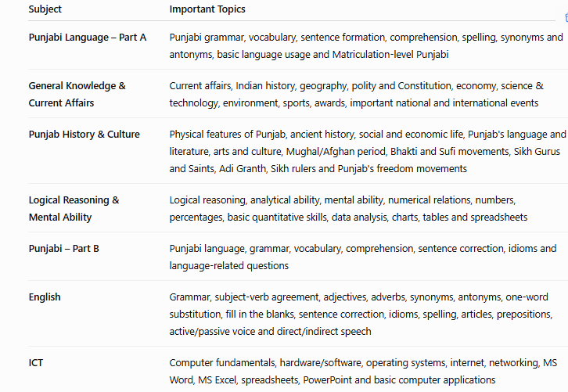This screenshot has width=568, height=392.
Task: Click topics text starting with Physical features of Punjab
Action: 367,152
